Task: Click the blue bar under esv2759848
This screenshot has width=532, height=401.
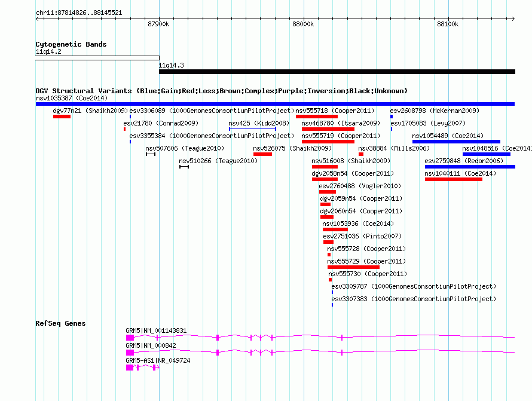Action: 470,167
